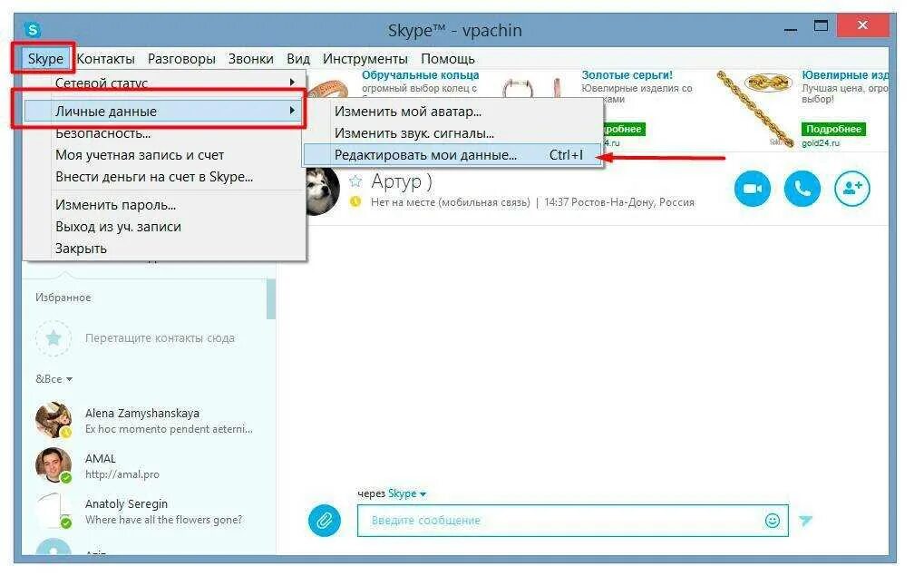This screenshot has height=576, width=924.
Task: Open the Инструменты menu
Action: pos(365,59)
